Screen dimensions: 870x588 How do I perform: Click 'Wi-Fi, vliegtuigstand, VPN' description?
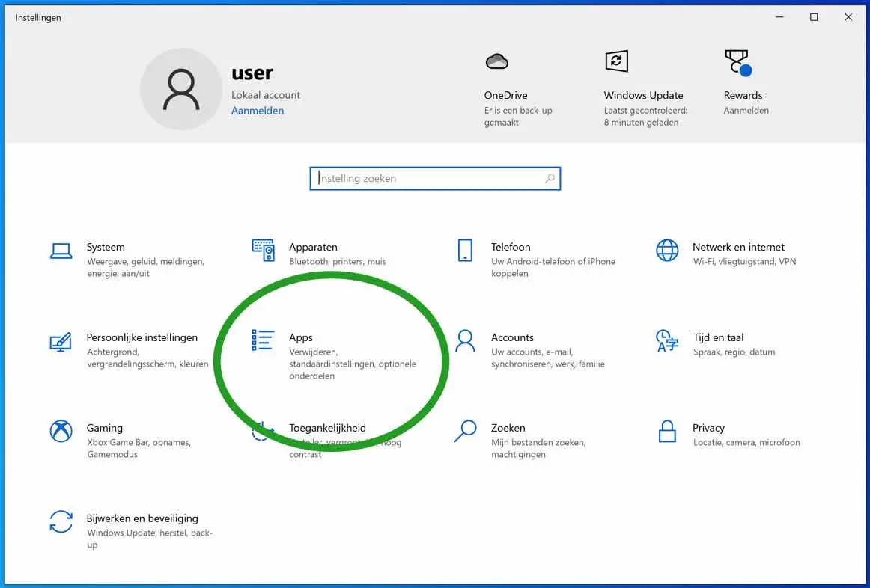745,262
